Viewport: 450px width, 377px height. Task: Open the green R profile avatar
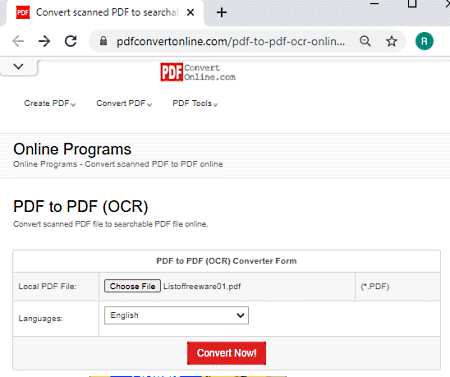coord(424,41)
